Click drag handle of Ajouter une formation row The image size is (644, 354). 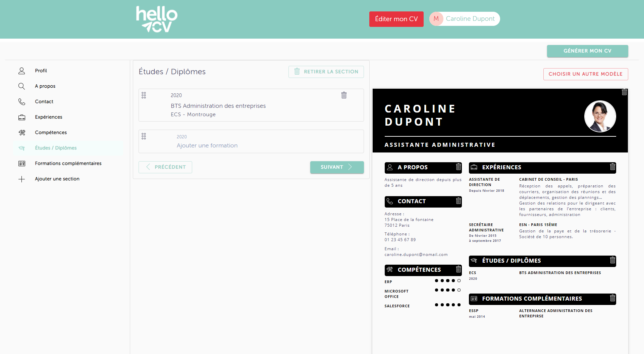click(x=144, y=136)
